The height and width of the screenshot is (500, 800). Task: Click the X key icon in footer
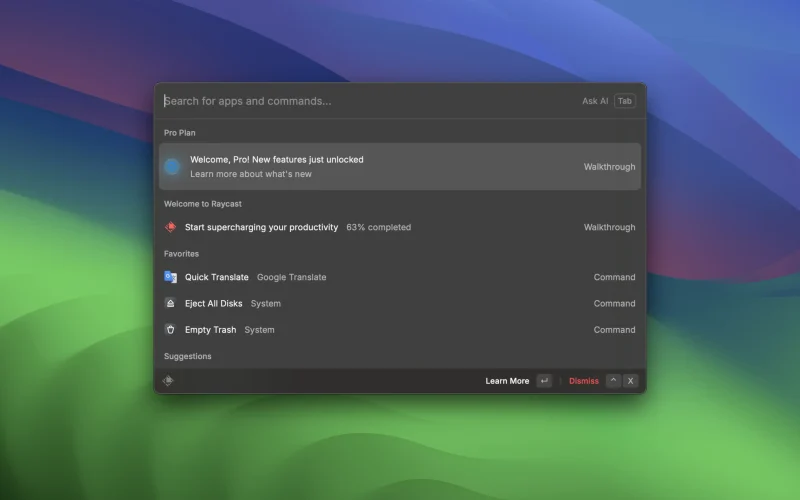(x=631, y=381)
